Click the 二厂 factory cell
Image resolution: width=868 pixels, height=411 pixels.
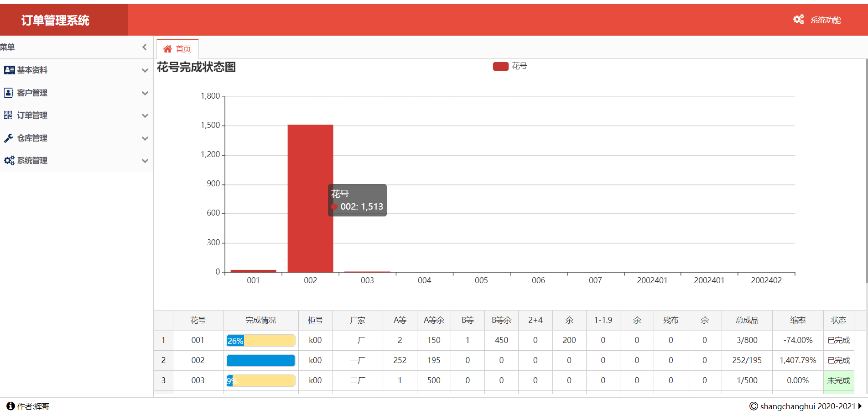point(358,380)
